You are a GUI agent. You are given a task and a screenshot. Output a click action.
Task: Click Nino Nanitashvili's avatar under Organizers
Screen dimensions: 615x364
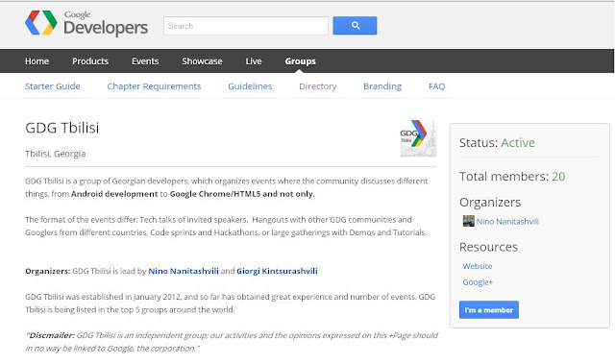click(468, 221)
